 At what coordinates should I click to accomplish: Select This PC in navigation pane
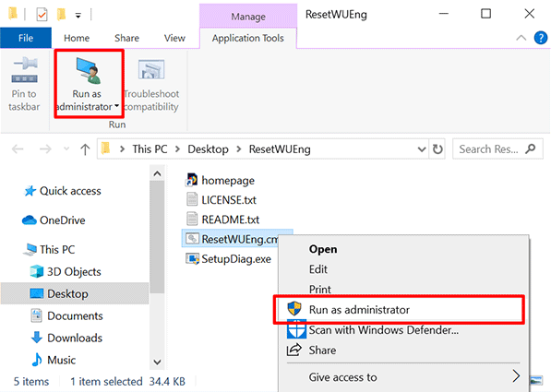coord(49,249)
